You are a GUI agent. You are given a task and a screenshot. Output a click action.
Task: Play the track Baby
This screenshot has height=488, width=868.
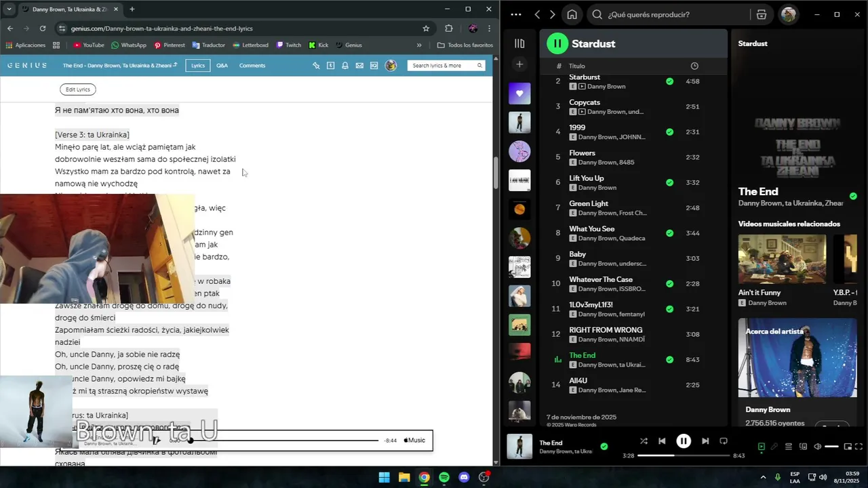(633, 258)
